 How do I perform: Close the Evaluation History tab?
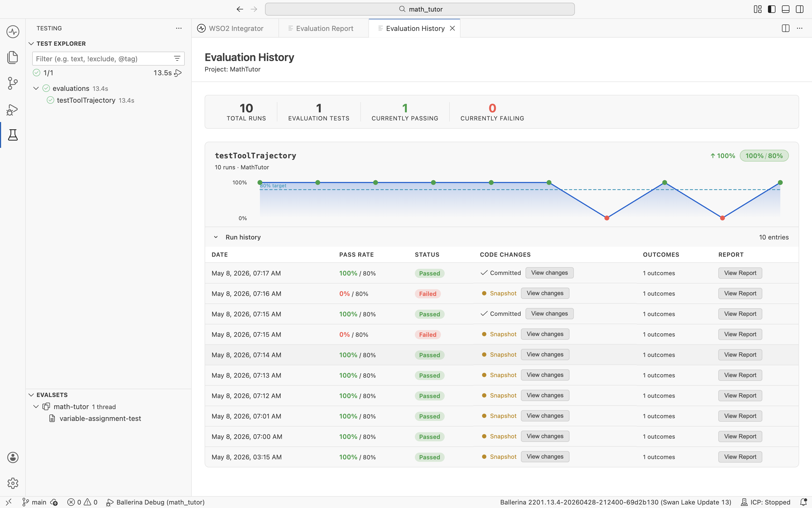click(x=452, y=28)
